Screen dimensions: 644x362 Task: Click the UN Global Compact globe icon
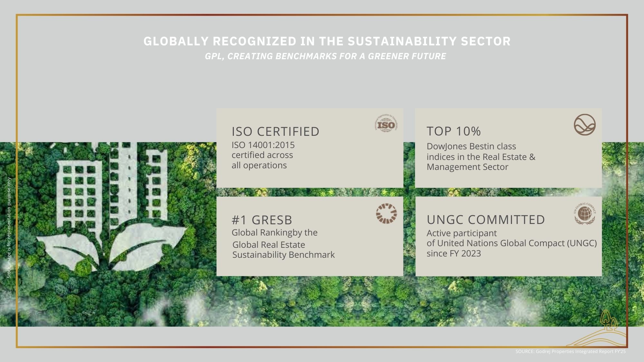pos(584,213)
